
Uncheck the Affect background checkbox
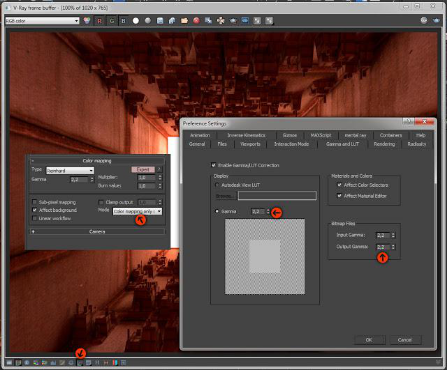pyautogui.click(x=34, y=210)
